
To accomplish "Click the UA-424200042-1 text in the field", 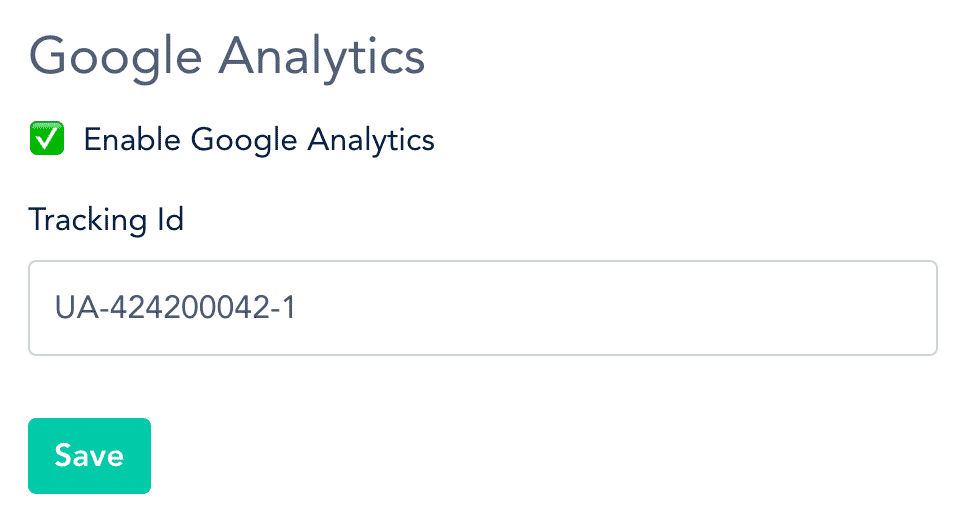I will (175, 308).
